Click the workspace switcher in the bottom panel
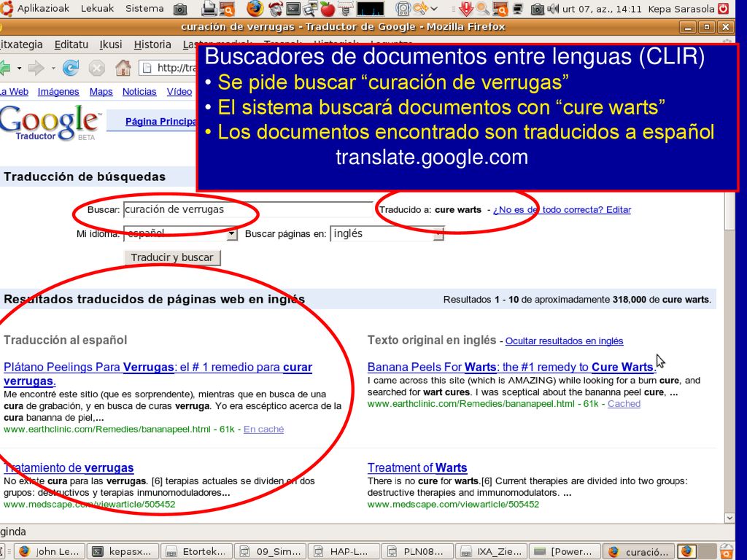Image resolution: width=747 pixels, height=560 pixels. point(697,551)
